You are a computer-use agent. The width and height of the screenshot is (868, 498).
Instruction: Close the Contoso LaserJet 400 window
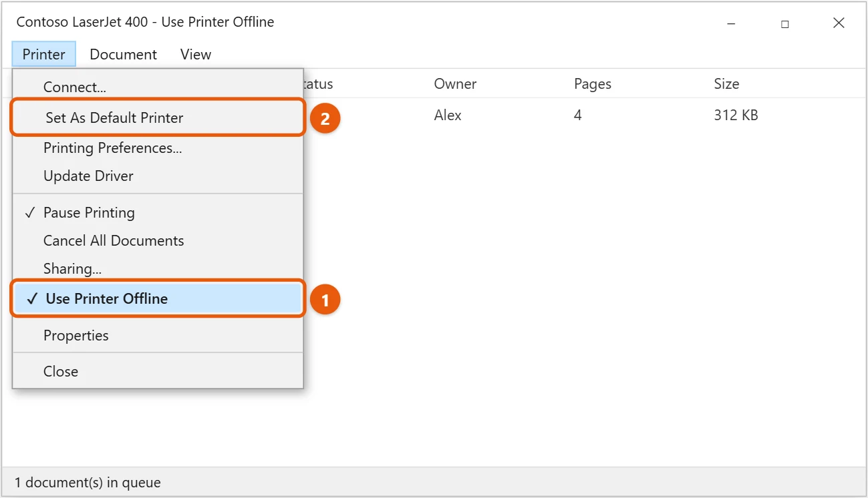[x=839, y=23]
